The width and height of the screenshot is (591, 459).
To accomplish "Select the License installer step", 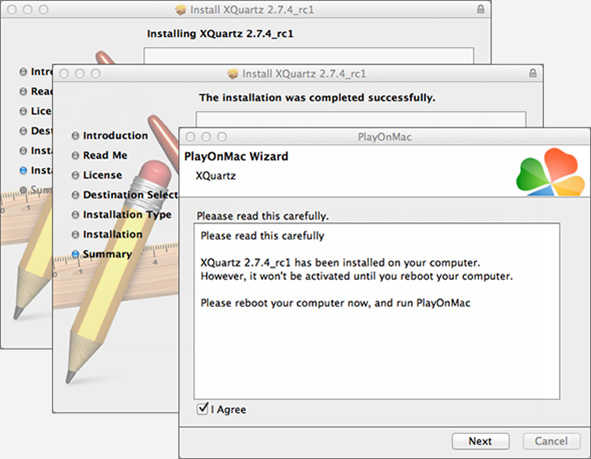I will click(103, 175).
